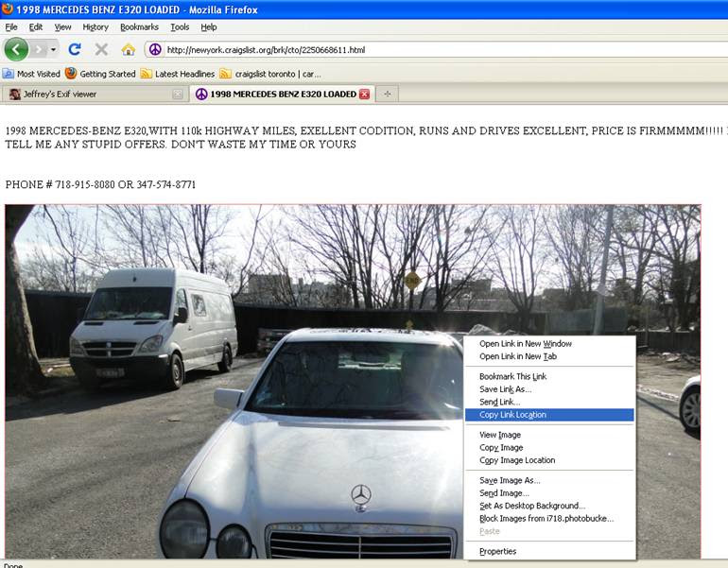728x568 pixels.
Task: Open the Help menu
Action: 208,26
